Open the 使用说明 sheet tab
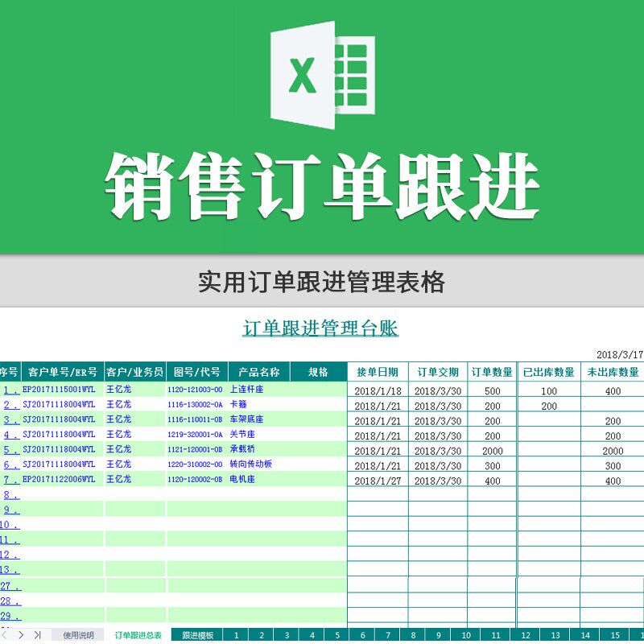Viewport: 644px width, 644px height. click(78, 635)
